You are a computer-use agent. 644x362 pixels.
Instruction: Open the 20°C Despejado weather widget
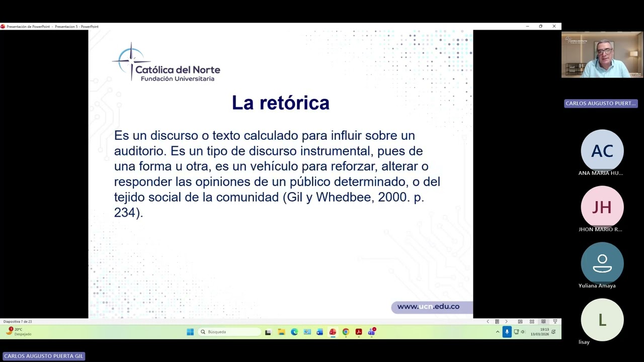coord(18,331)
